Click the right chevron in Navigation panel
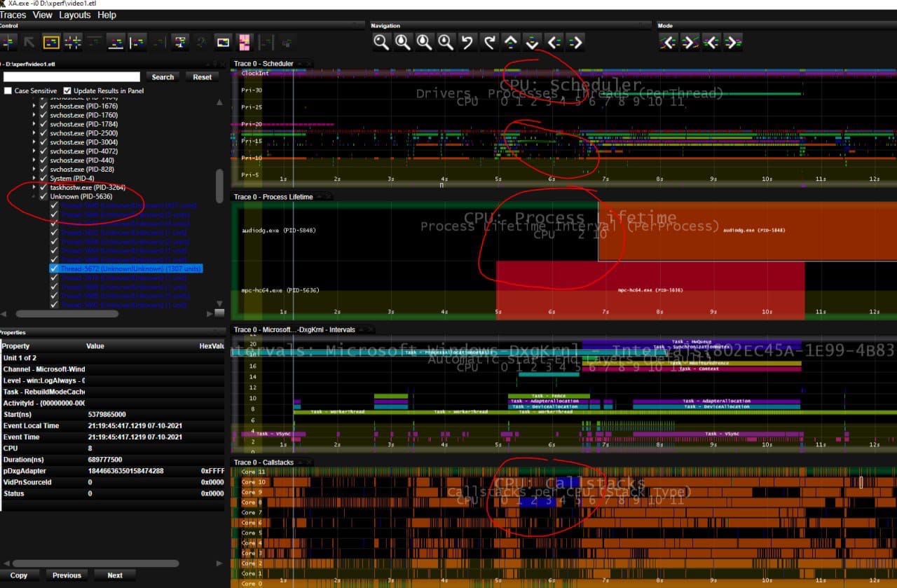 [575, 42]
